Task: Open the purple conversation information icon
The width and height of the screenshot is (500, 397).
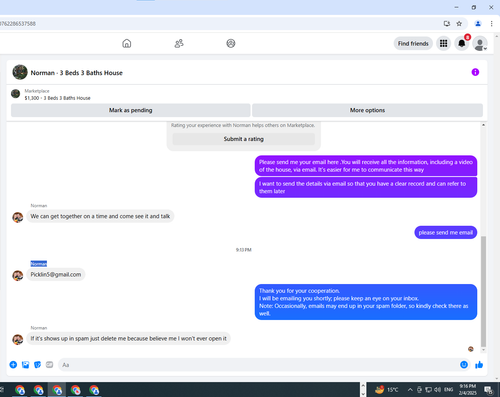Action: (x=475, y=72)
